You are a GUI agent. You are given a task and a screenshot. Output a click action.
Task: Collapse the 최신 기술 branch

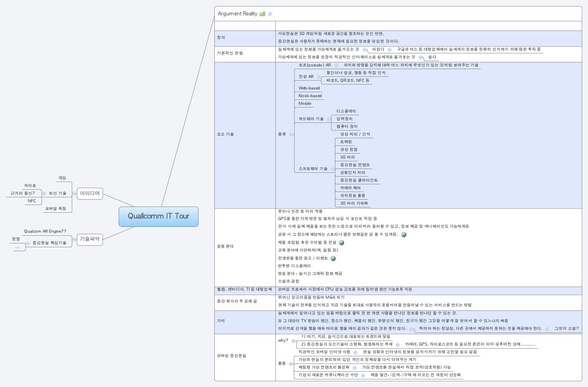44,193
